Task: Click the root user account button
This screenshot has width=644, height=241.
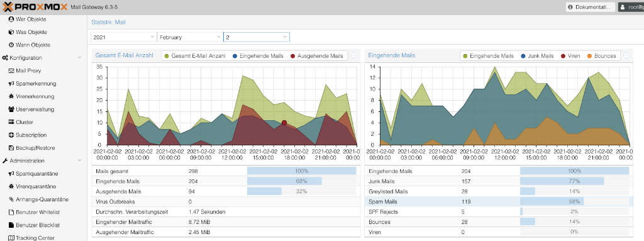Action: [631, 7]
